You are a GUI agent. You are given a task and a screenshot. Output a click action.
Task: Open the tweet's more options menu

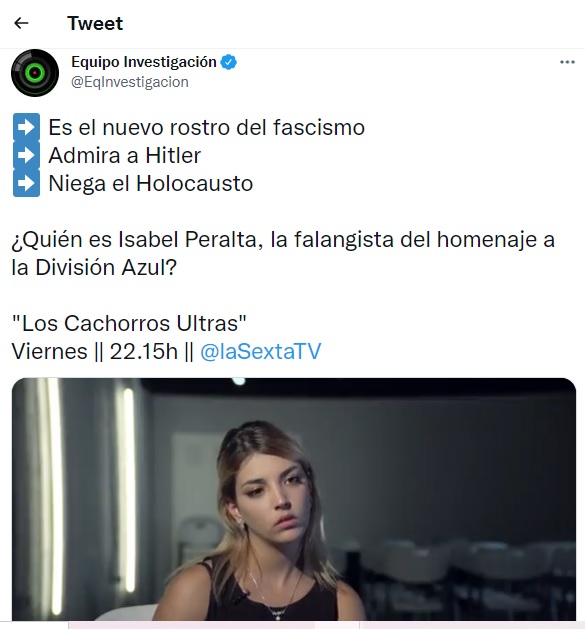click(x=567, y=62)
